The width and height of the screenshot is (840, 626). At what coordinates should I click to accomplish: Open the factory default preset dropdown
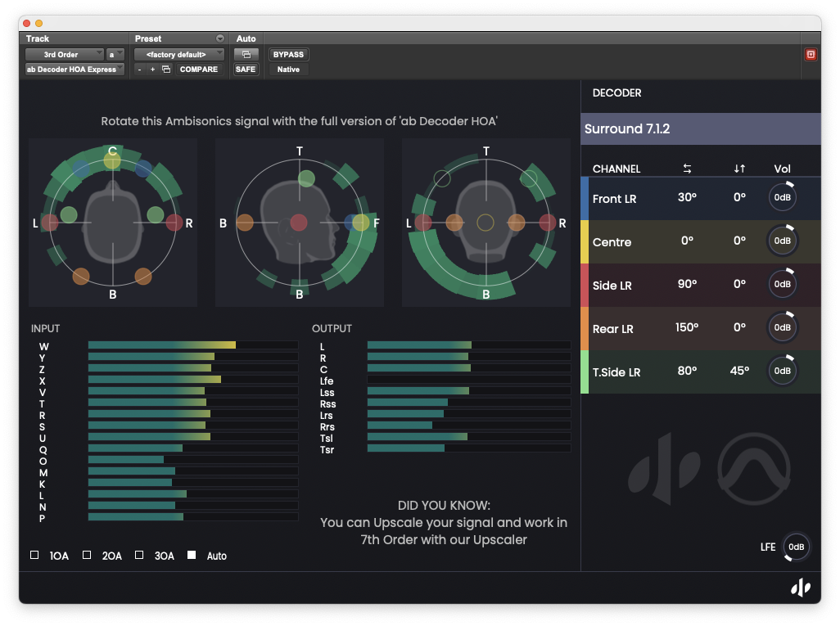pos(178,54)
